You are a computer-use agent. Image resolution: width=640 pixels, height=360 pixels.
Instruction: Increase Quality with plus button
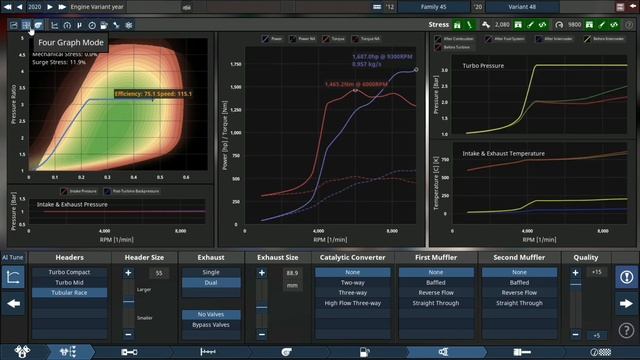click(x=576, y=273)
